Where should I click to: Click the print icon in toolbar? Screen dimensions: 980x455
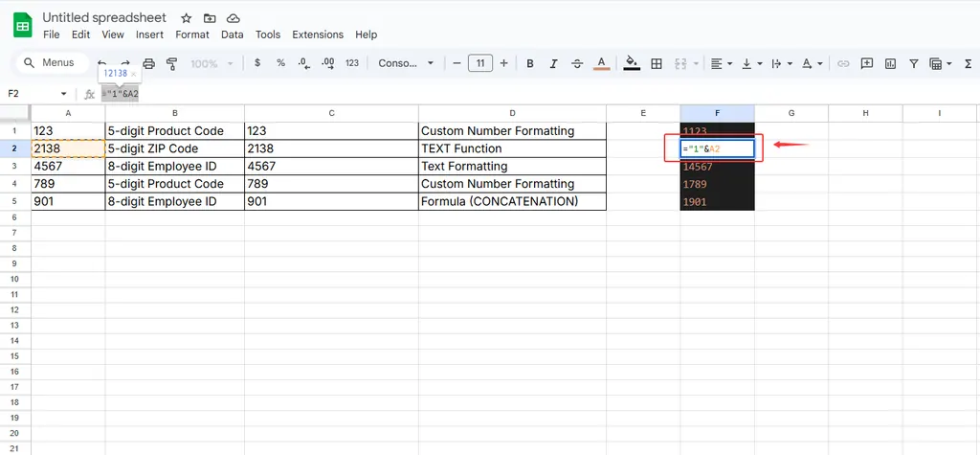(x=148, y=63)
